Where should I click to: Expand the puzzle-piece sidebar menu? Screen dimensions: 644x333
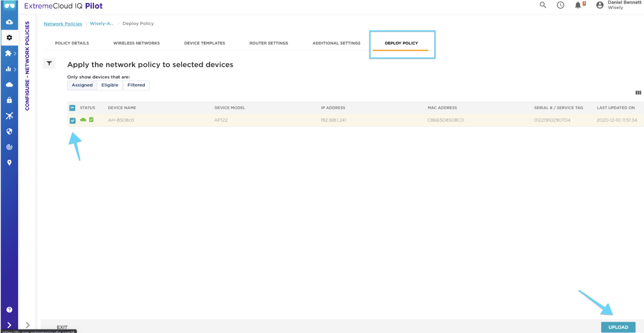[10, 53]
